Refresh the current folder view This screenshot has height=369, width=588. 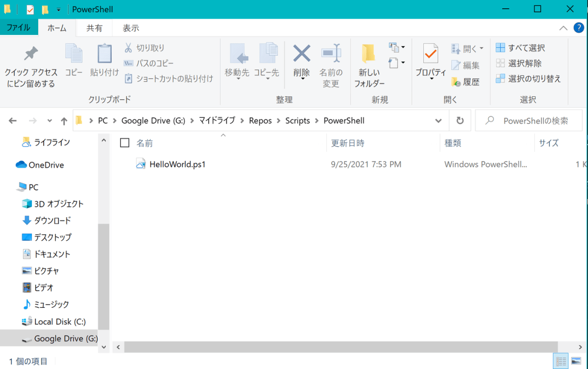pyautogui.click(x=460, y=121)
